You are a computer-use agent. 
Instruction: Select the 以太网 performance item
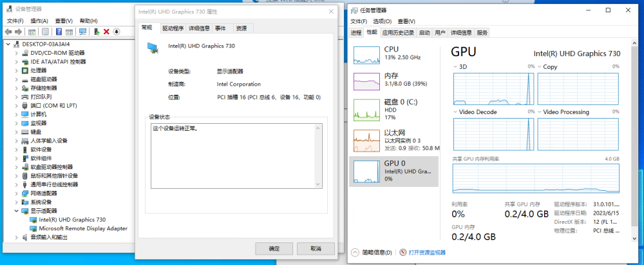click(393, 141)
